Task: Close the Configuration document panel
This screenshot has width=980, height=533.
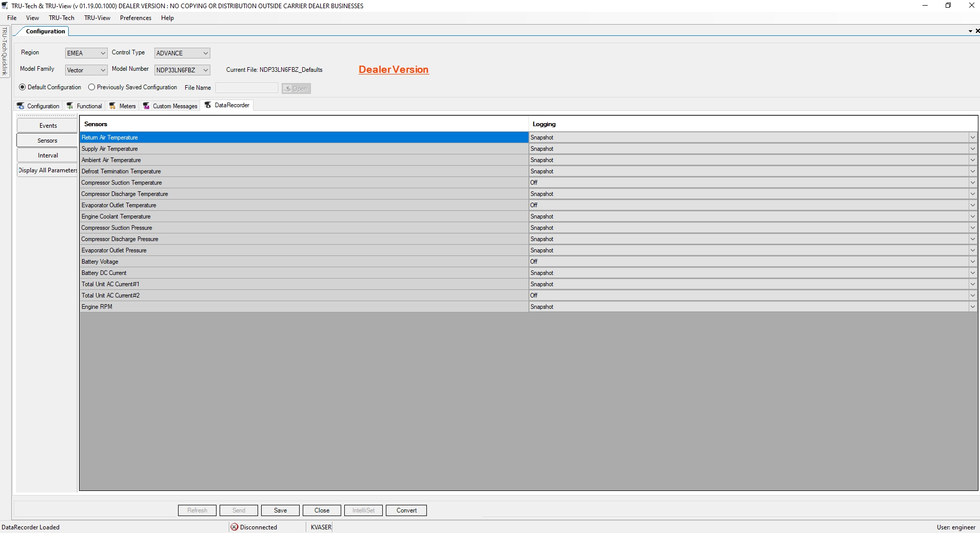Action: [x=977, y=31]
